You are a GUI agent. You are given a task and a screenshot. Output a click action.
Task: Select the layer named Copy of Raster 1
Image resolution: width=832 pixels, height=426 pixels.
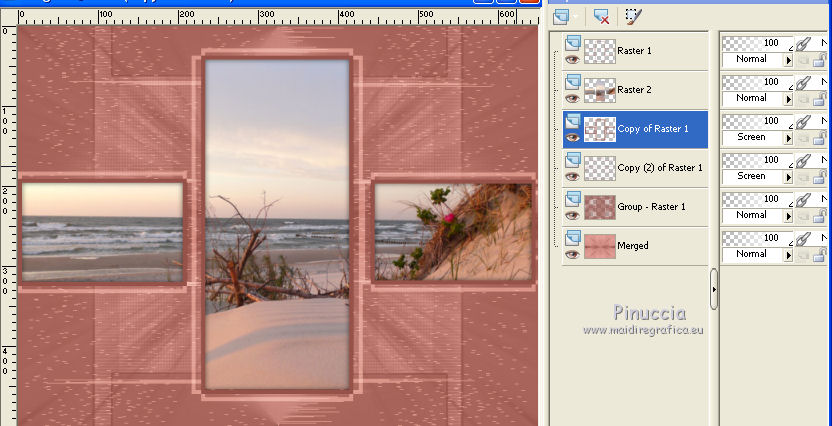(653, 129)
